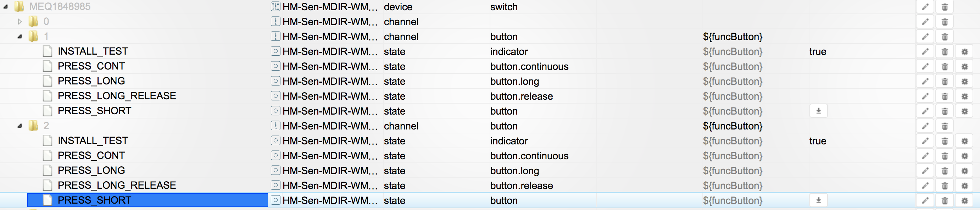The image size is (980, 210).
Task: Collapse the channel 2 folder
Action: point(20,126)
